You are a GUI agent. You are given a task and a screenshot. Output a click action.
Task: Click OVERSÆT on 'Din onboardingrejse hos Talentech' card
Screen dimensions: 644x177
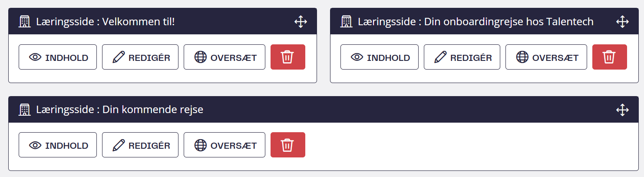546,57
